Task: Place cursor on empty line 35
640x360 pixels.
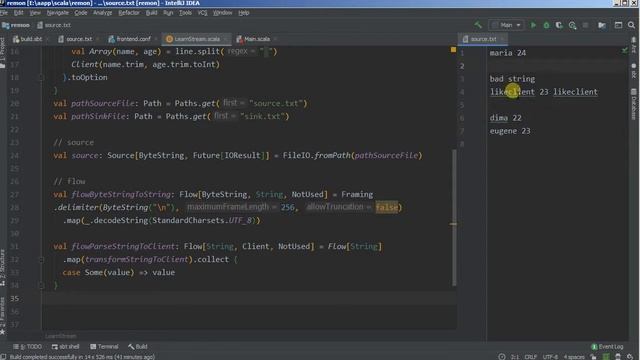Action: click(249, 298)
